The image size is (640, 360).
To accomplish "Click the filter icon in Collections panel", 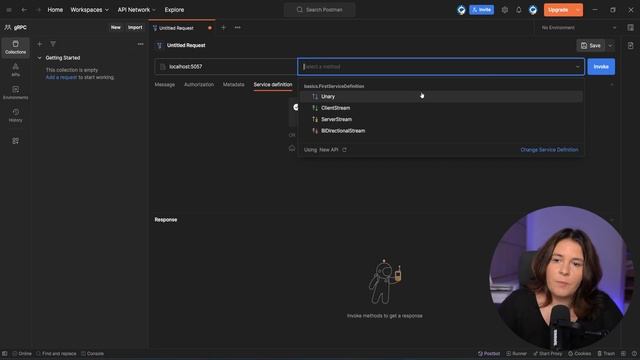I will coord(53,44).
